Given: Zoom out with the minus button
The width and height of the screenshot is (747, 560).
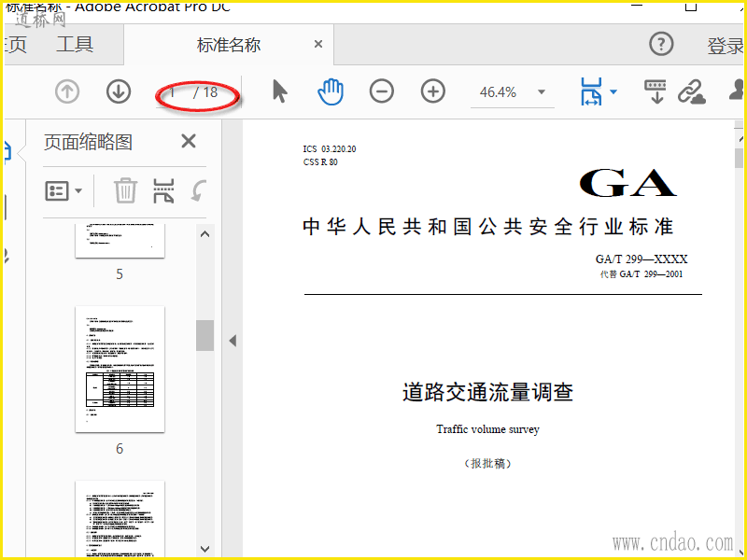Looking at the screenshot, I should pos(382,91).
